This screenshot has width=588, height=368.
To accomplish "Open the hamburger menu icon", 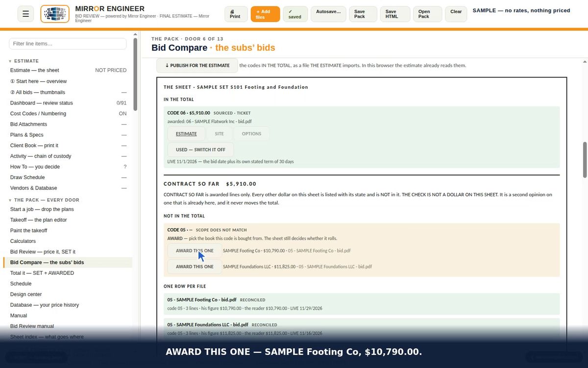I will pos(25,14).
